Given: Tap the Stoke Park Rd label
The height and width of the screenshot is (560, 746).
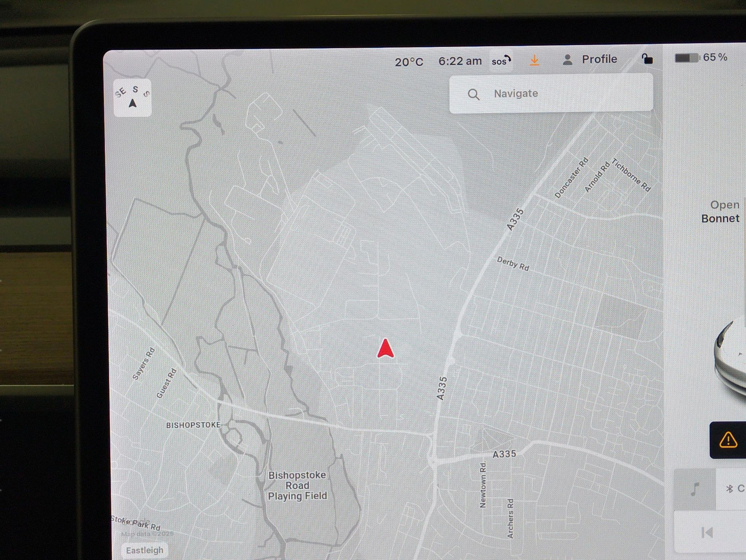Looking at the screenshot, I should 136,523.
